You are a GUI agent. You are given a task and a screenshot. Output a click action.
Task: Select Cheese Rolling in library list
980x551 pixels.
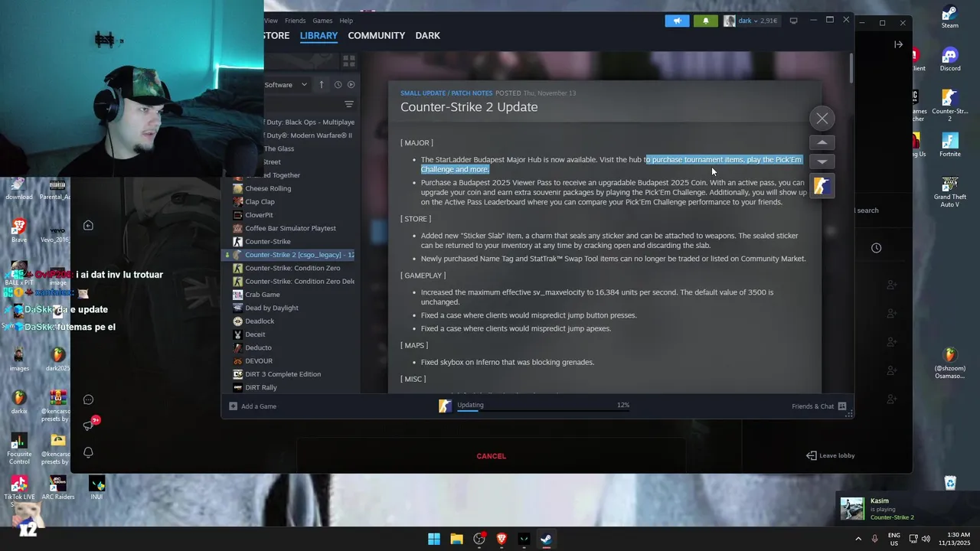(x=268, y=188)
